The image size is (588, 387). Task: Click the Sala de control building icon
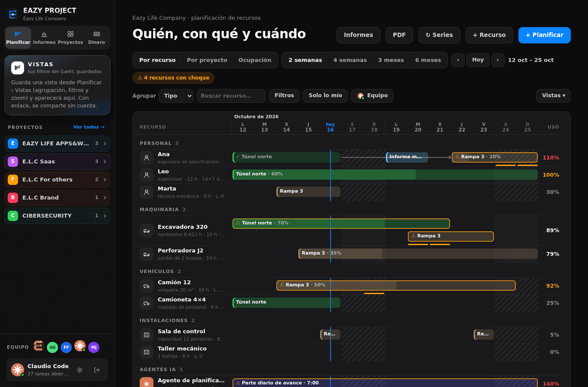point(147,335)
